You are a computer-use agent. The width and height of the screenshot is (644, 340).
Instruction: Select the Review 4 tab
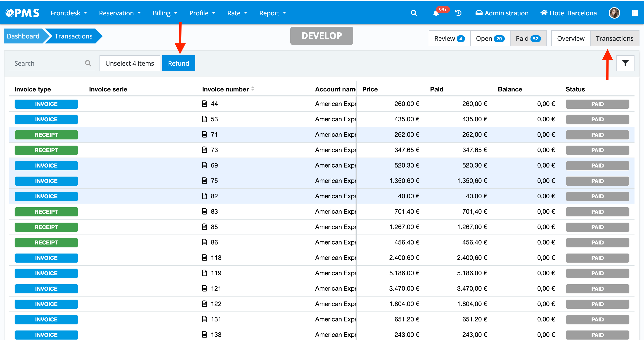[449, 38]
